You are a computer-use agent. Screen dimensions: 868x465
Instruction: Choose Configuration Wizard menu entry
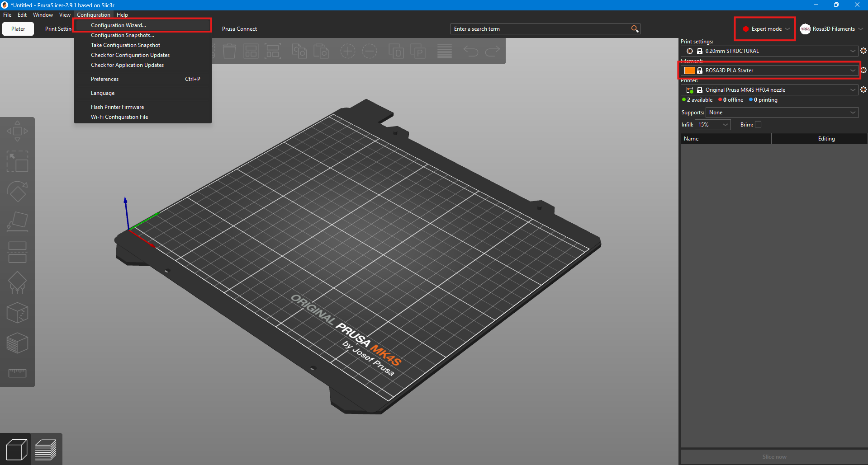[x=142, y=25]
